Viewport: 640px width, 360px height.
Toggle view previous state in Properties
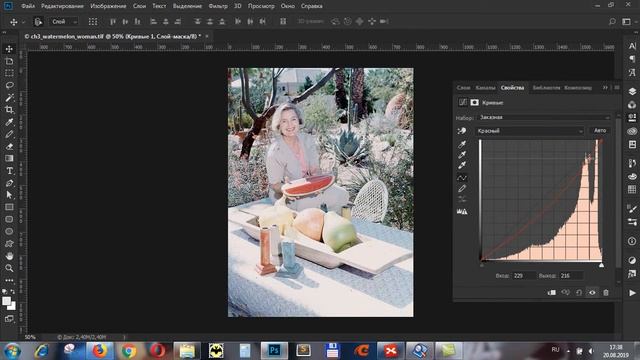pyautogui.click(x=565, y=292)
